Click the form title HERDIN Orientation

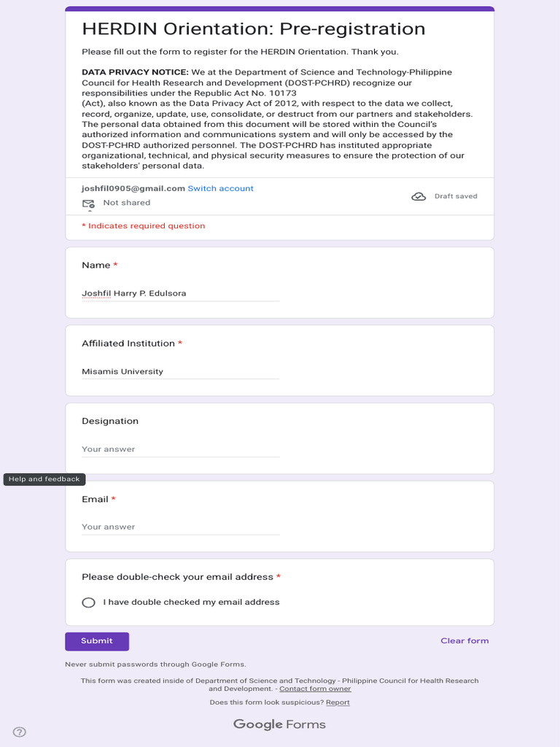(x=253, y=29)
